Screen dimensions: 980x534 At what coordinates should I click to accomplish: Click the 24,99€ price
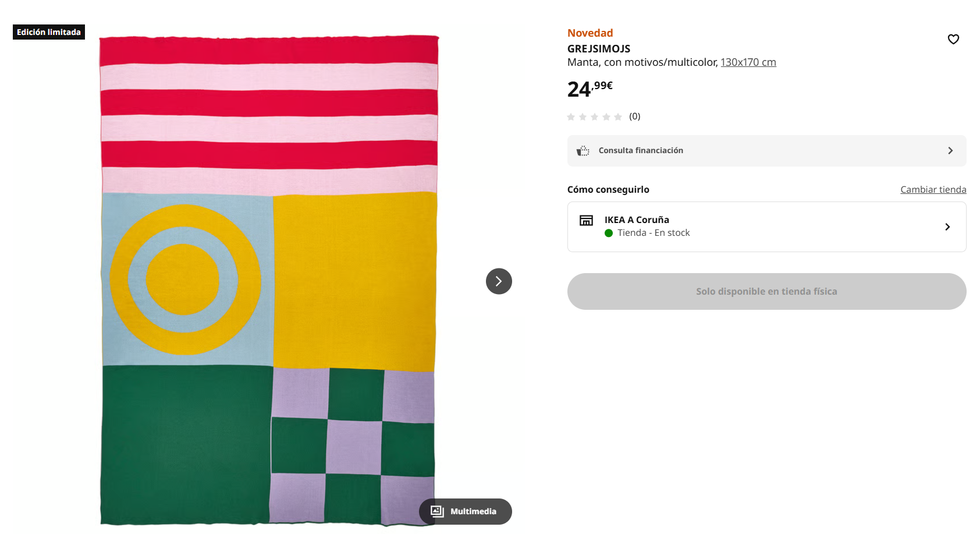click(x=590, y=89)
